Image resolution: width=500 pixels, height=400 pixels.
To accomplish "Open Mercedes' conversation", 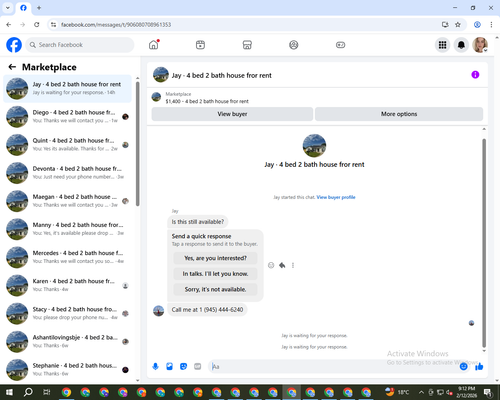I will coord(67,257).
